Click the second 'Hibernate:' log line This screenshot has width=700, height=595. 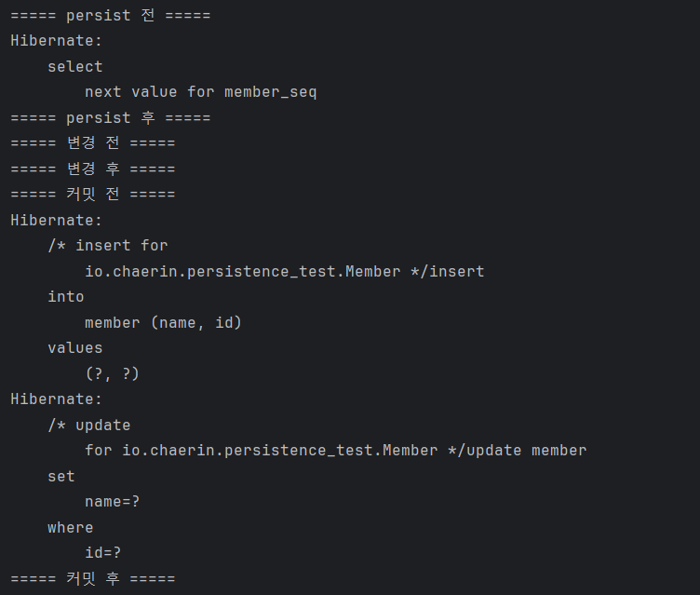[57, 221]
